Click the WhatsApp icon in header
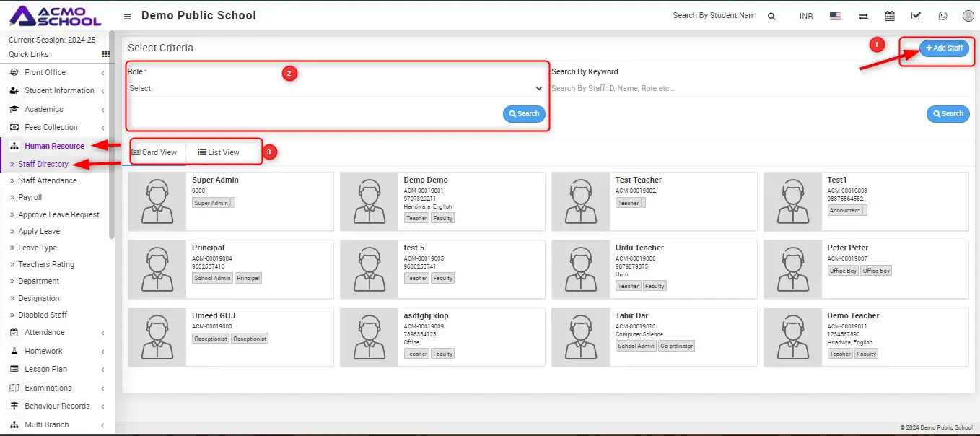The image size is (980, 436). point(942,16)
